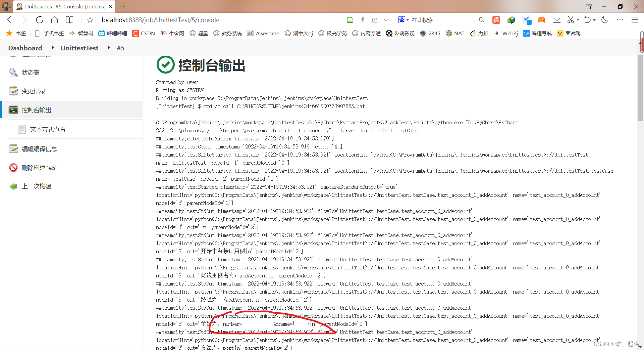Viewport: 644px width, 350px height.
Task: Toggle night mode moon icon
Action: coord(605,20)
